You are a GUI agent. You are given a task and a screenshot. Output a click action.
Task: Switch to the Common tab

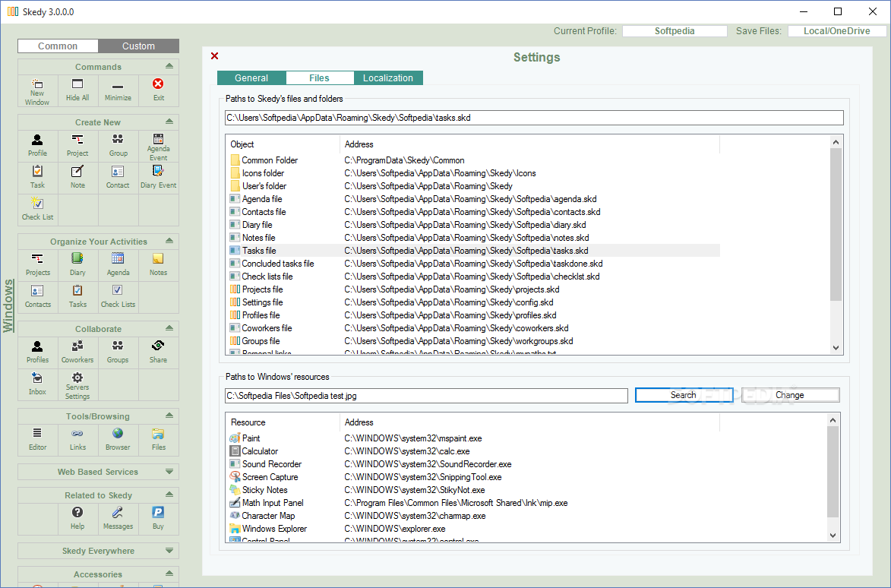pyautogui.click(x=58, y=46)
